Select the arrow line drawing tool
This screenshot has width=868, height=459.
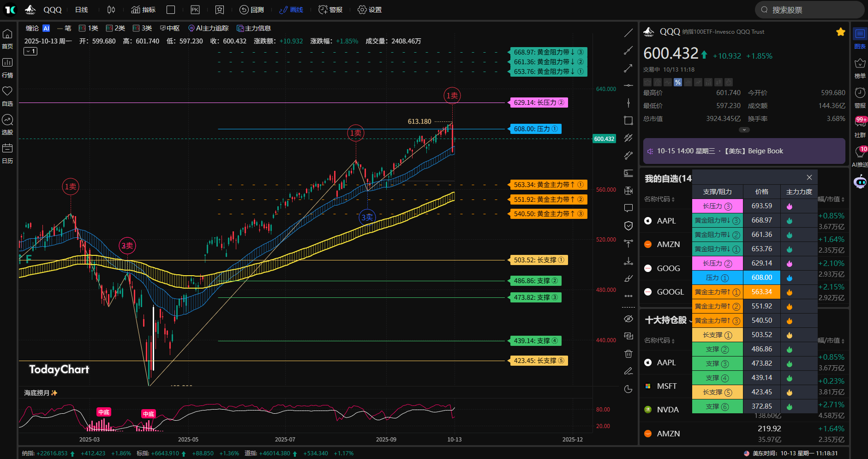point(629,68)
